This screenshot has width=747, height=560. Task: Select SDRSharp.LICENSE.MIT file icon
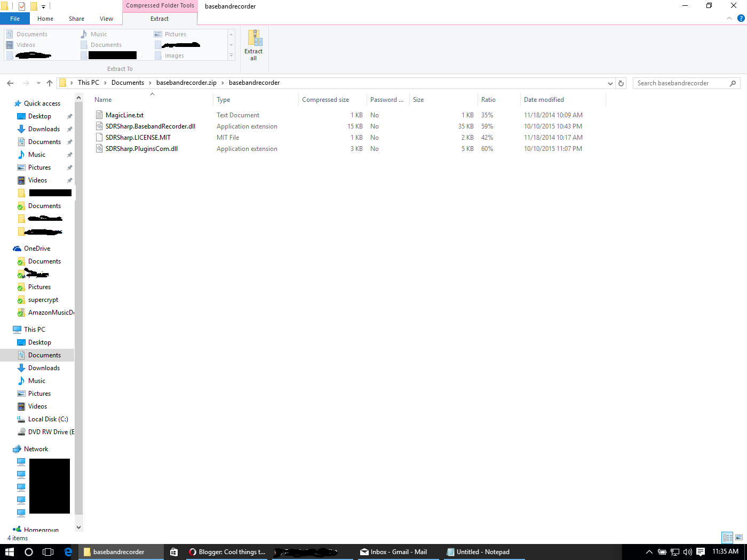click(99, 137)
